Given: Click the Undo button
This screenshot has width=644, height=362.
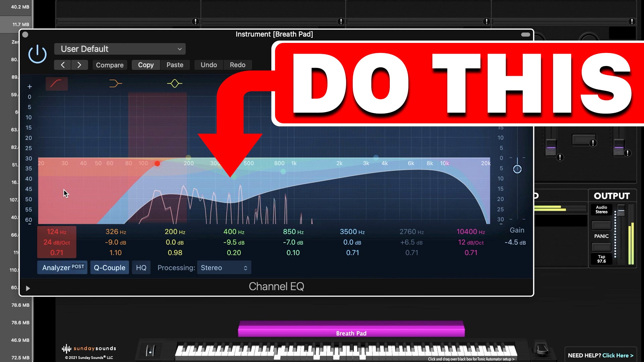Looking at the screenshot, I should point(208,65).
